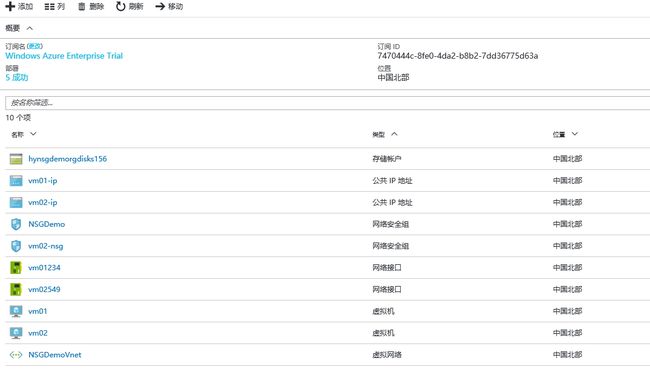The image size is (650, 387).
Task: Open the vm02-nsg network security group
Action: [x=46, y=246]
